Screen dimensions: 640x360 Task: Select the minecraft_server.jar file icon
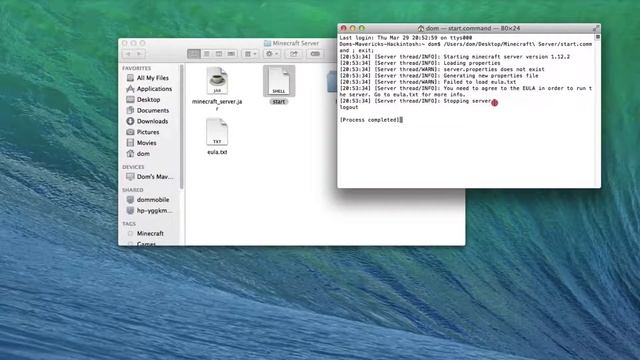point(217,81)
